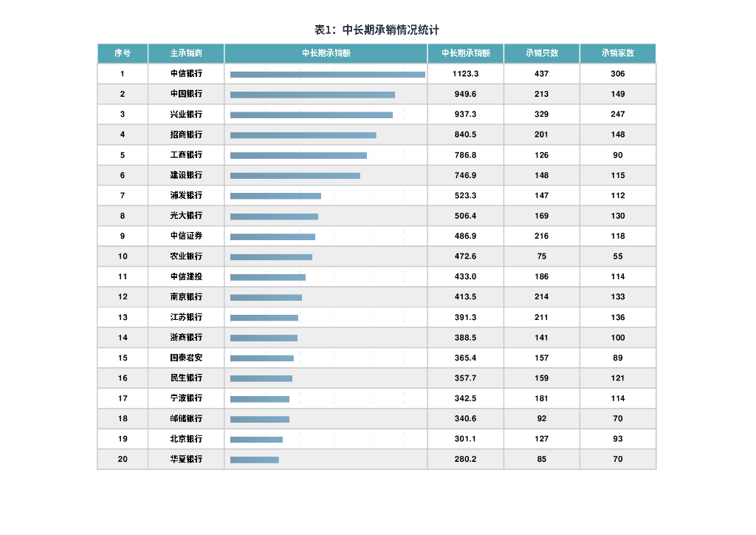Screen dimensions: 756x535
Task: Click the 光大银行 cell
Action: (186, 215)
